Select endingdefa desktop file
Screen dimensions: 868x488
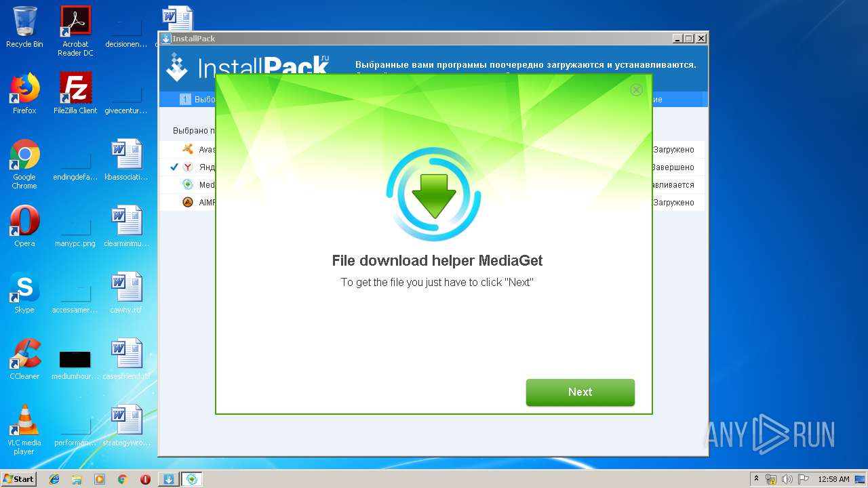tap(75, 165)
